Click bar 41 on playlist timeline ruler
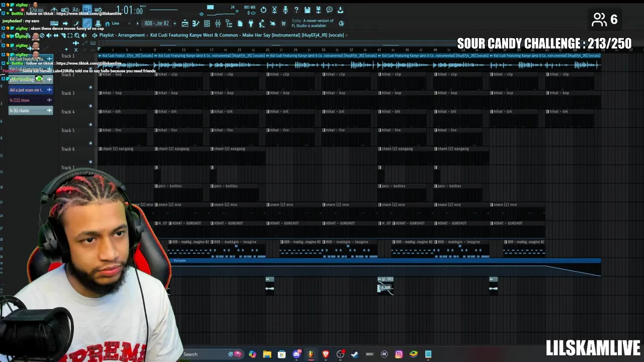This screenshot has height=362, width=644. pos(379,50)
